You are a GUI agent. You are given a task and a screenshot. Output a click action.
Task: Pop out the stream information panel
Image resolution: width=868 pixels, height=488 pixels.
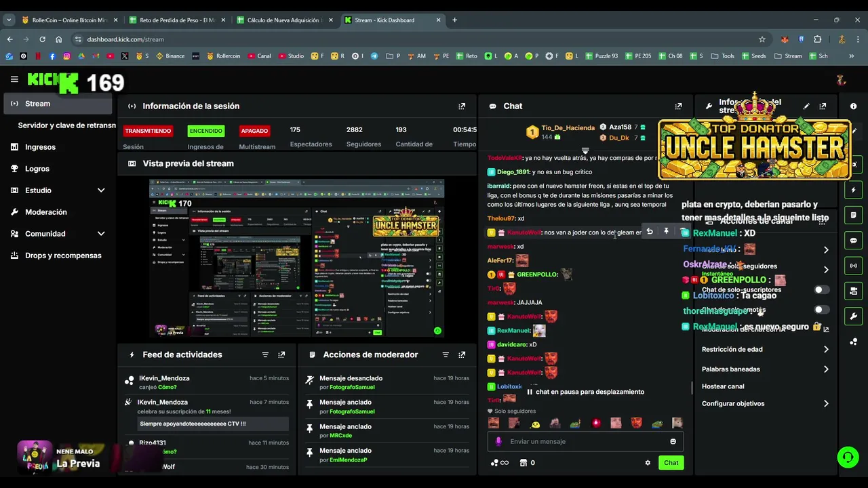[823, 106]
